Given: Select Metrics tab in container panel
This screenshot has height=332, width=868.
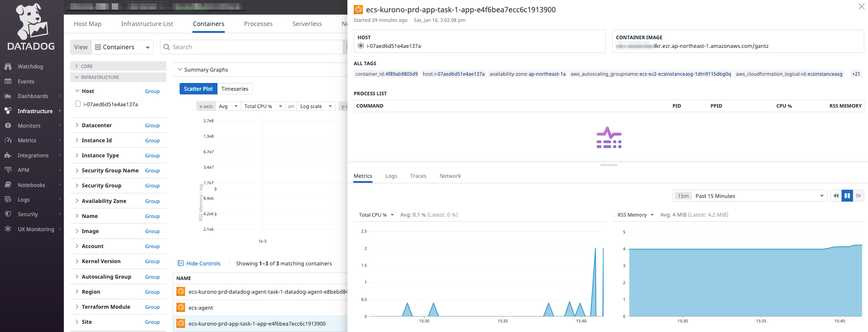Looking at the screenshot, I should (x=363, y=176).
